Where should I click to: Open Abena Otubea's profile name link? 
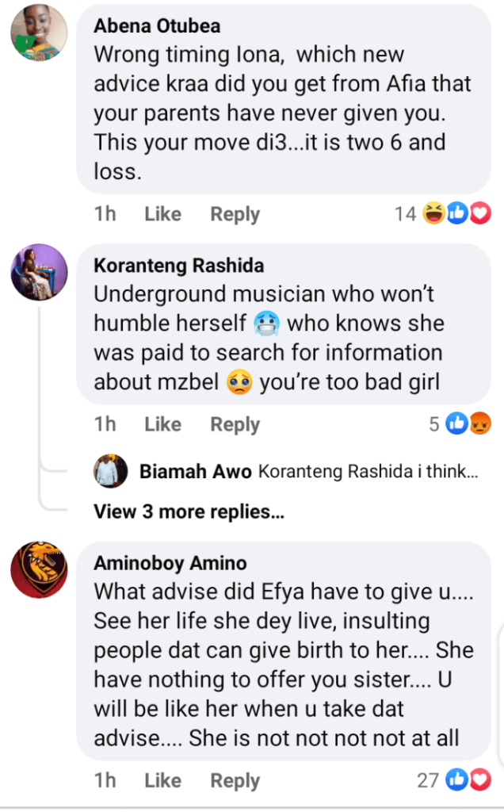click(157, 25)
